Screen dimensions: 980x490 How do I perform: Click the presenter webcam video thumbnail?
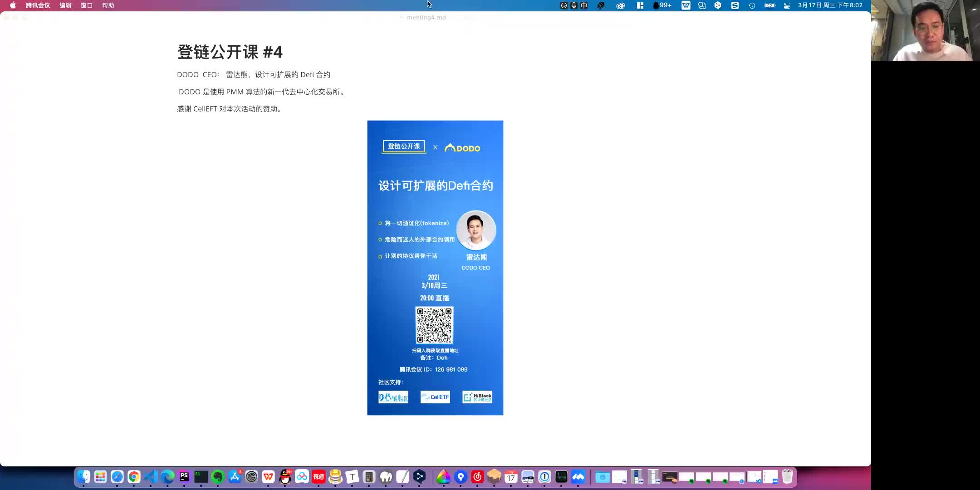coord(925,30)
